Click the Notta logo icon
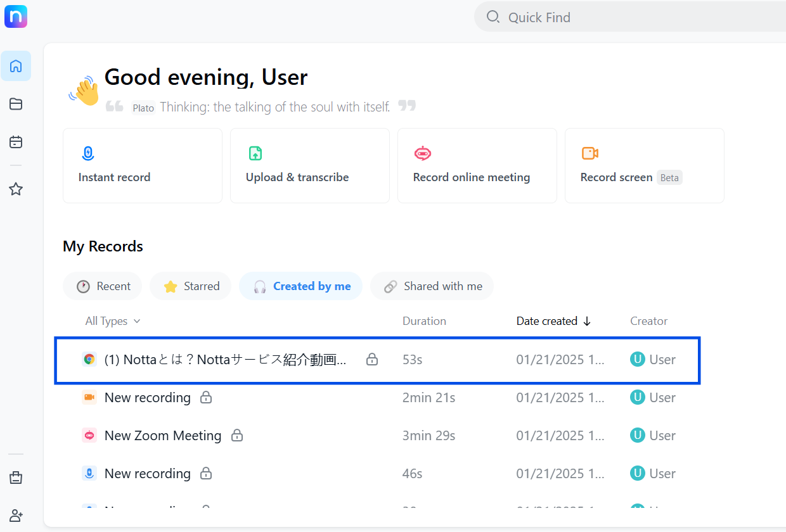Screen dimensions: 786x532 click(16, 16)
